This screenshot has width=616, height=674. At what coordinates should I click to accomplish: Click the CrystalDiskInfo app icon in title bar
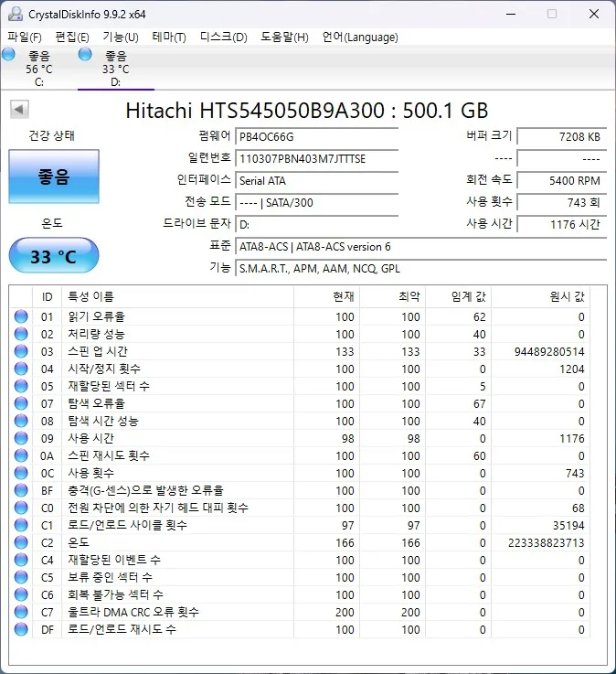(16, 15)
